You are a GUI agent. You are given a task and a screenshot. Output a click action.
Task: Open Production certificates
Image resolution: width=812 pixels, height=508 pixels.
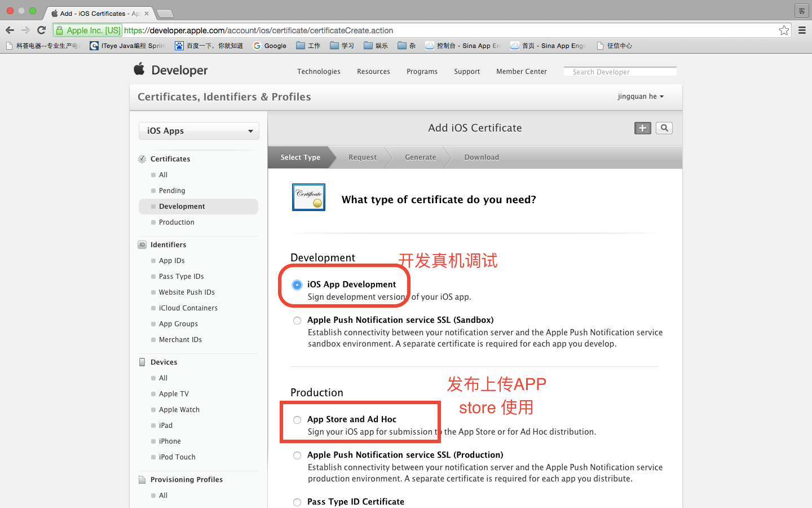point(176,222)
